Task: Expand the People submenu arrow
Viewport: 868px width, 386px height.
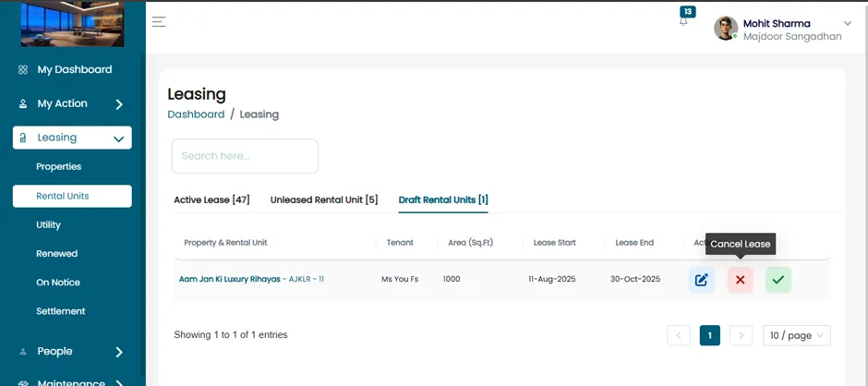Action: 119,352
